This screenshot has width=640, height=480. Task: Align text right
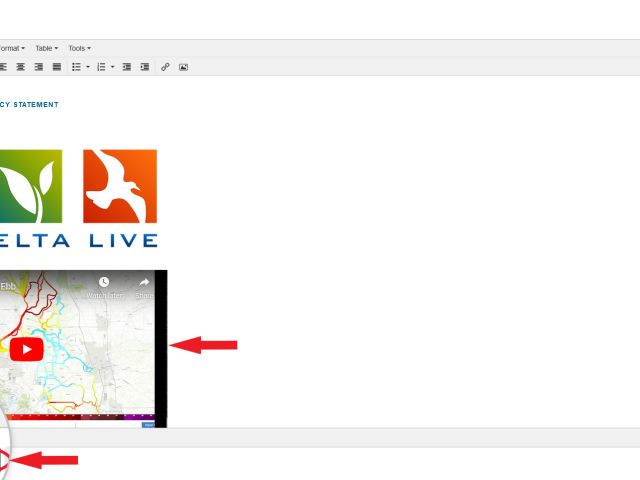point(39,67)
